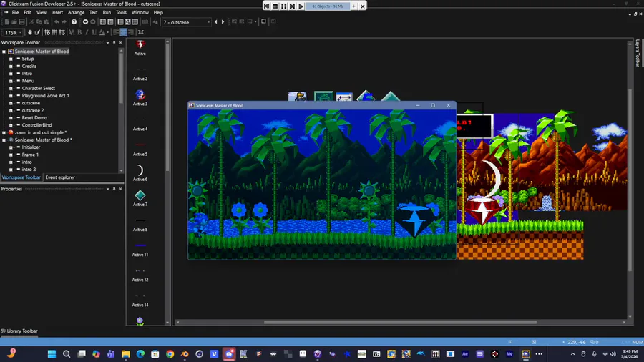
Task: Toggle underline text formatting
Action: [x=94, y=32]
